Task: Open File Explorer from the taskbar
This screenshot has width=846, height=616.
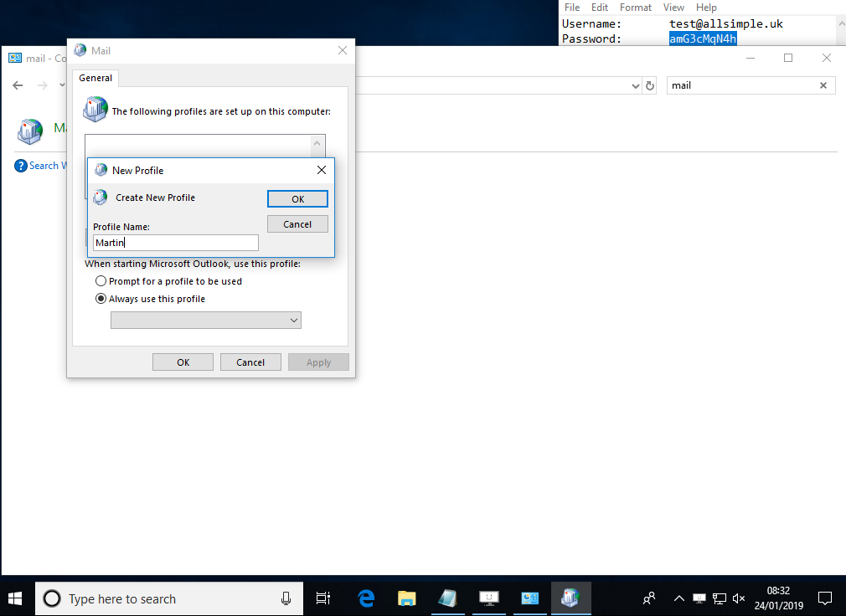Action: [x=407, y=598]
